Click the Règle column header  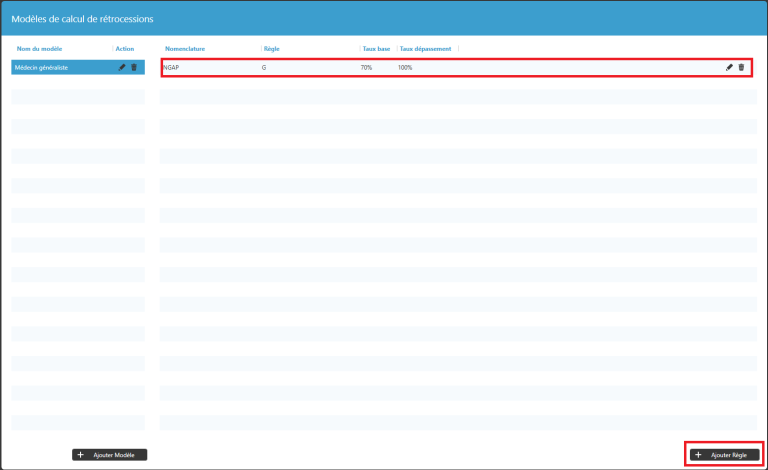tap(271, 48)
